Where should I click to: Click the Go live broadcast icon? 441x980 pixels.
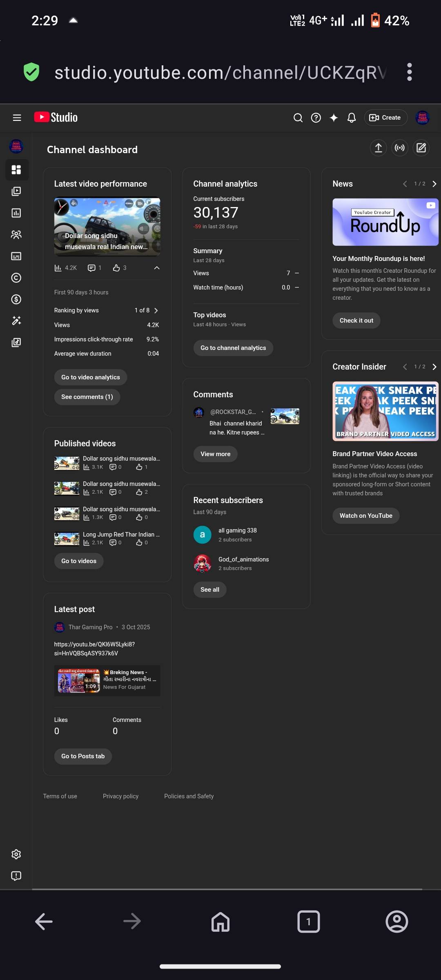[400, 148]
